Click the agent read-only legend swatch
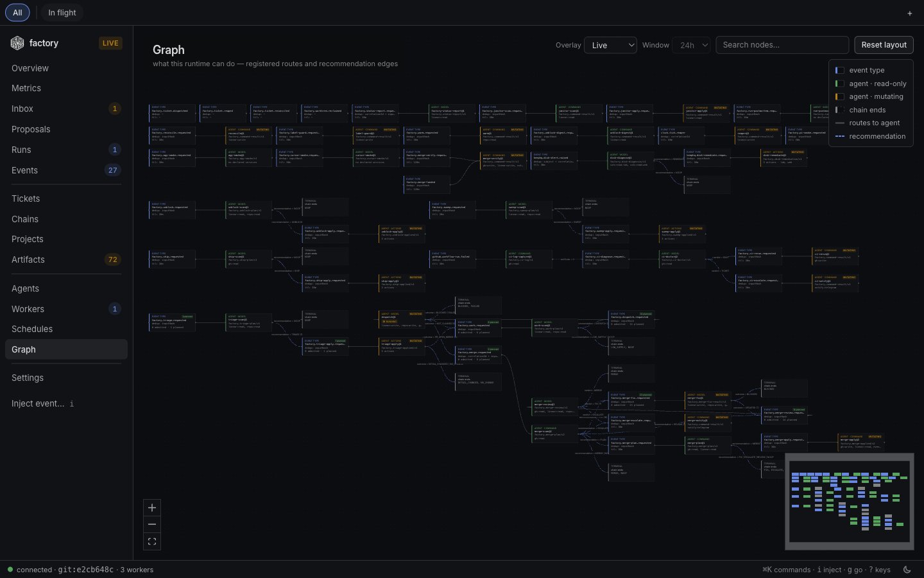Viewport: 924px width, 578px height. 839,83
